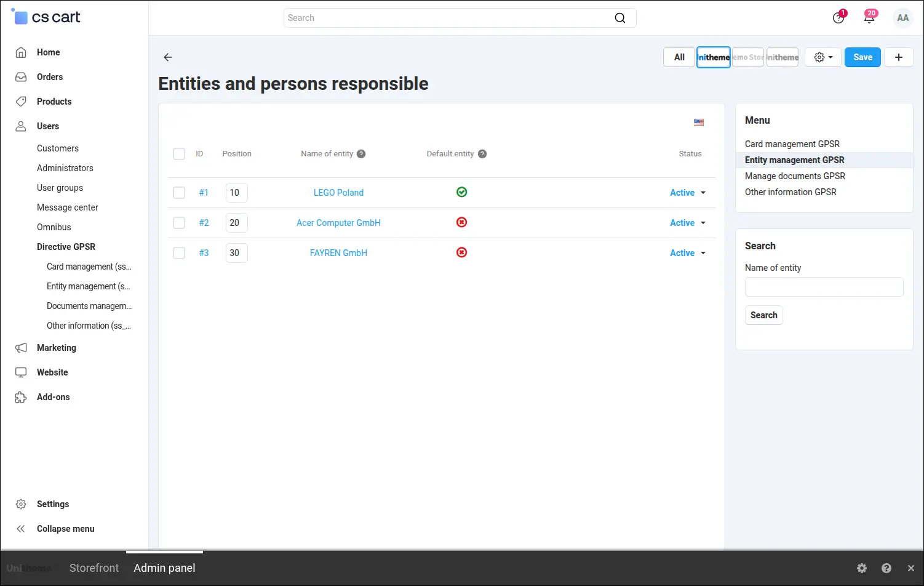The width and height of the screenshot is (924, 586).
Task: Click the bottom bar gear icon
Action: click(x=862, y=568)
